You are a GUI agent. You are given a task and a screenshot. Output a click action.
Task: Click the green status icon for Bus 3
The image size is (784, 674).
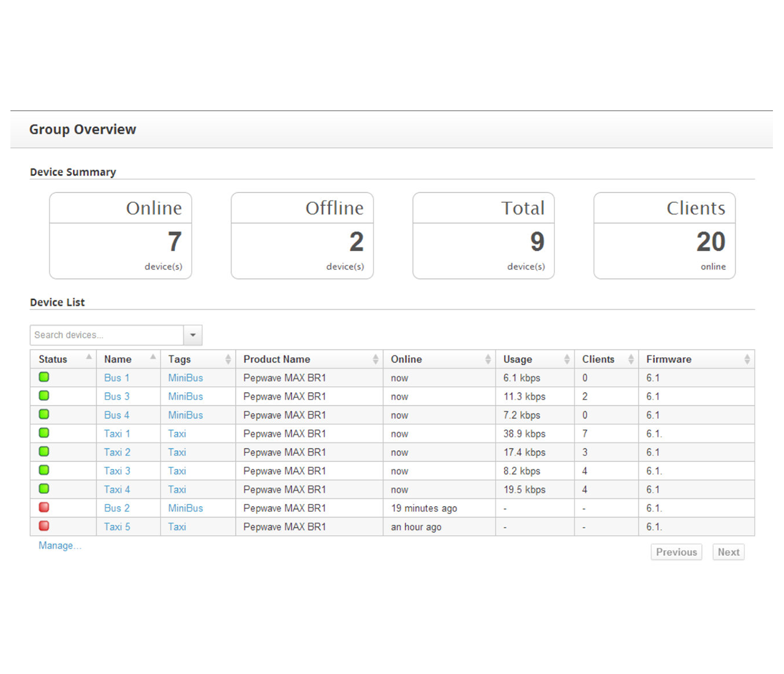tap(44, 396)
